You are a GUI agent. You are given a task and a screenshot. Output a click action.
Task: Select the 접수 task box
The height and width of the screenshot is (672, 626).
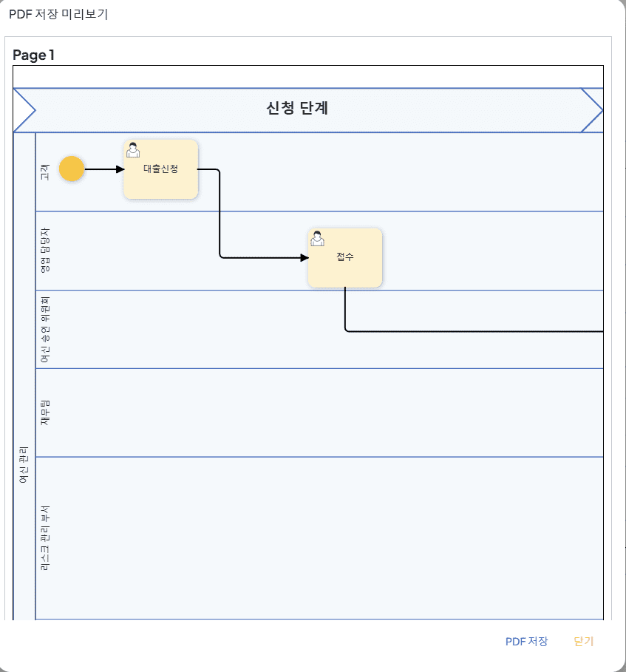click(x=345, y=257)
